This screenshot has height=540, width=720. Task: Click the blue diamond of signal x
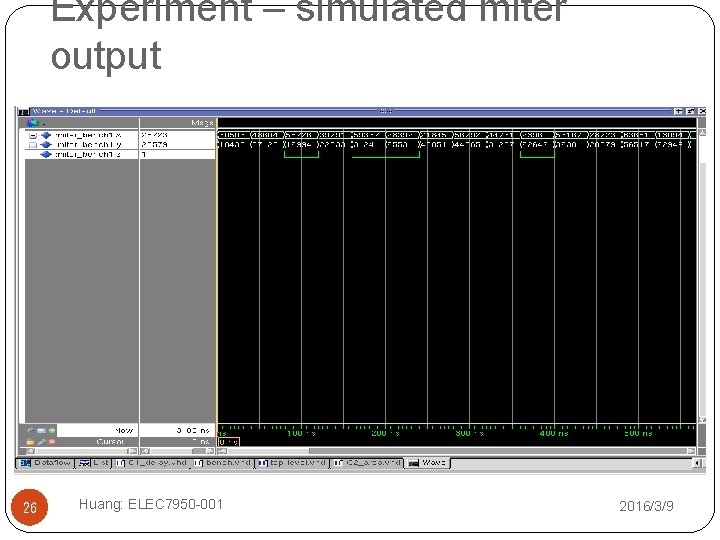click(45, 135)
